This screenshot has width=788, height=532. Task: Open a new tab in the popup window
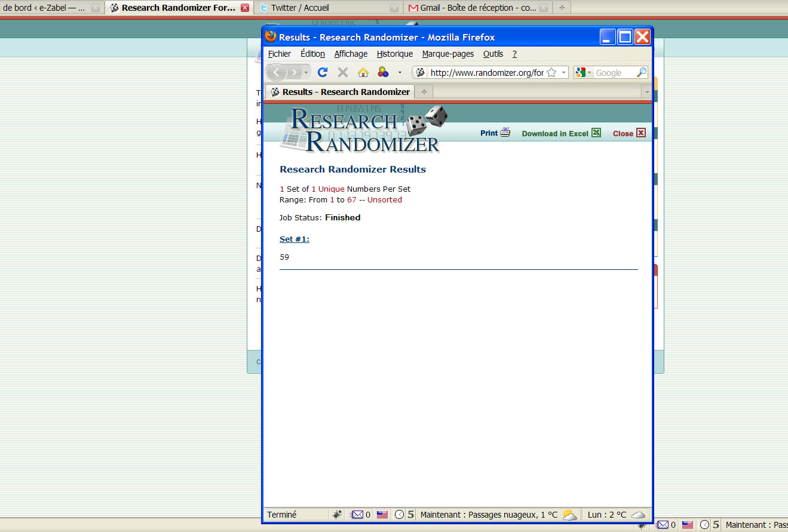click(x=424, y=92)
